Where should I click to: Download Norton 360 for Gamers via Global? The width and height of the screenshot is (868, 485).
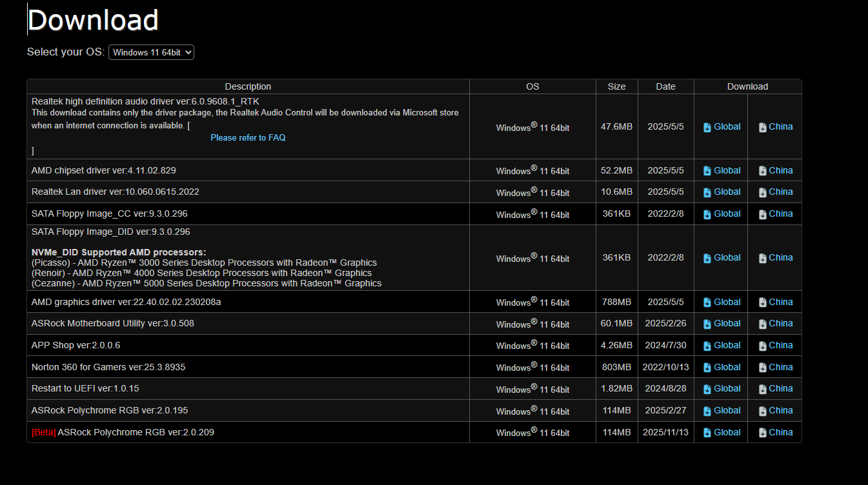tap(722, 368)
